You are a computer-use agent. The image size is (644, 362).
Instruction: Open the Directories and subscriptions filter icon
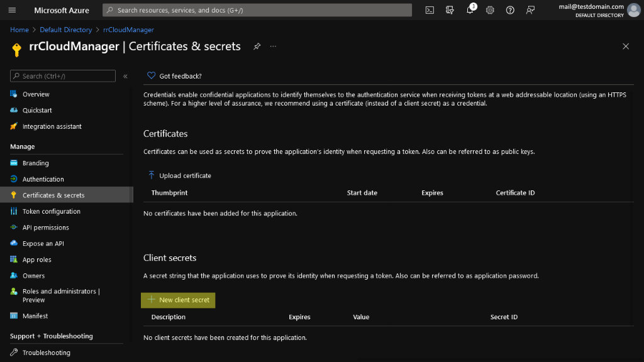(x=450, y=10)
